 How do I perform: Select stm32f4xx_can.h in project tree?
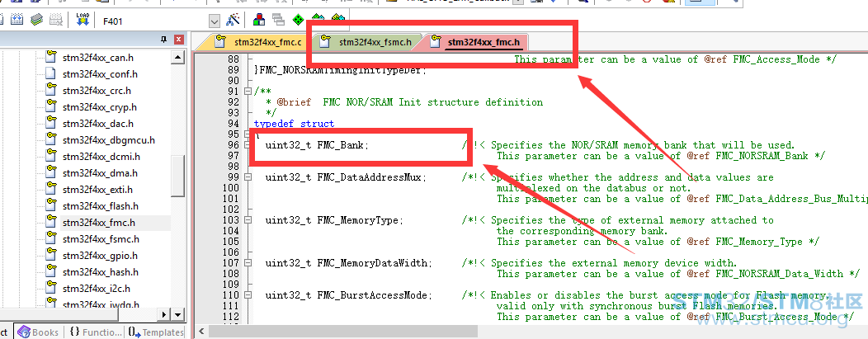click(98, 58)
